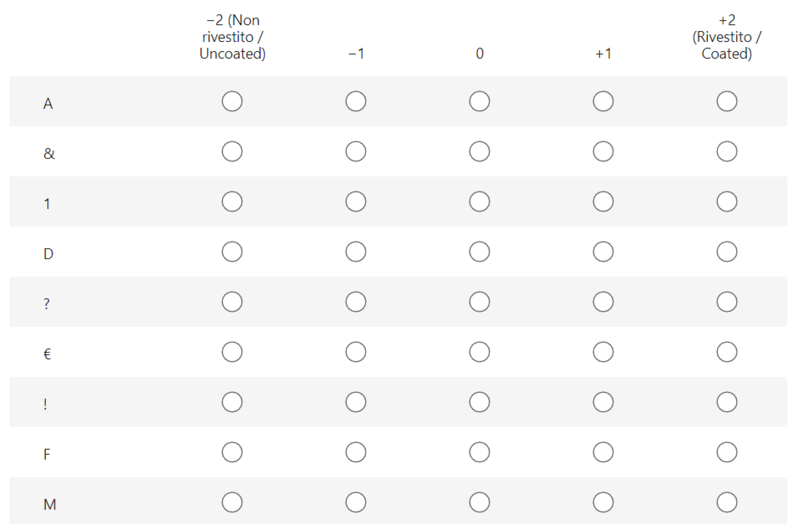This screenshot has height=532, width=798.
Task: Choose 0 rating for row €
Action: [x=479, y=352]
